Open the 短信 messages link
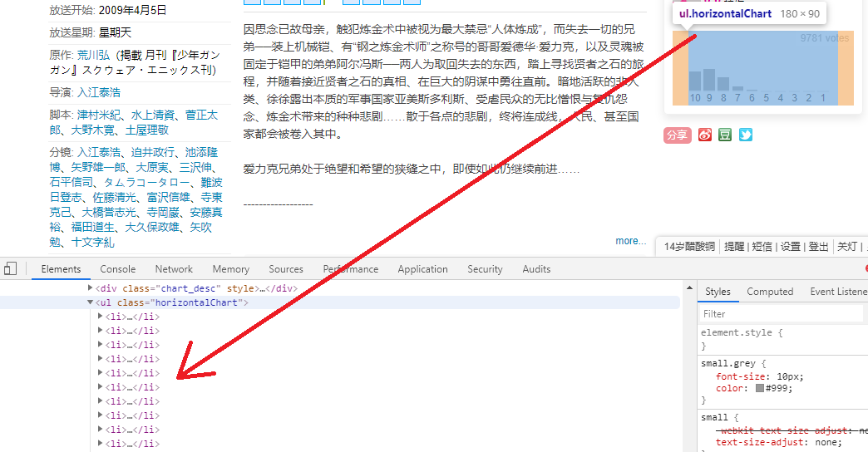This screenshot has width=868, height=452. pos(762,247)
